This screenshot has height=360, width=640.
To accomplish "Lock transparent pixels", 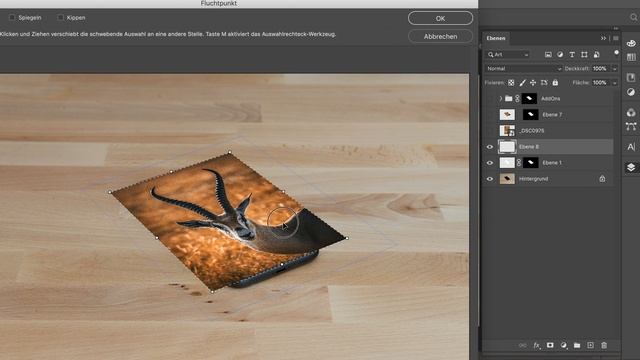I will [x=511, y=82].
